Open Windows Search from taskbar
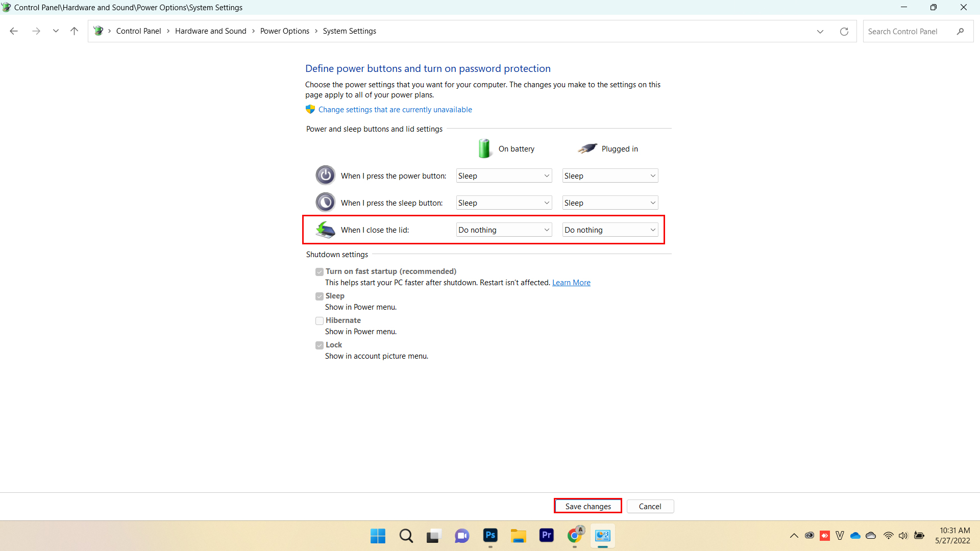This screenshot has width=980, height=551. 406,536
